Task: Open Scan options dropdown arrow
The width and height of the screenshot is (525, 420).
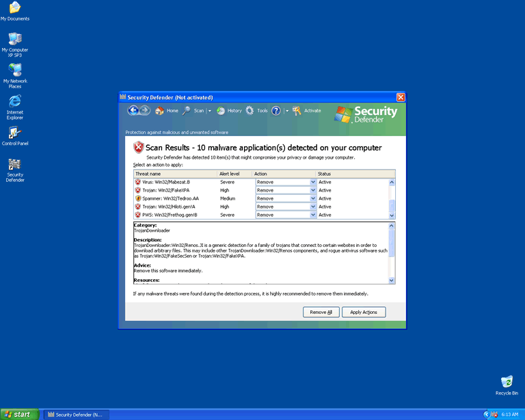Action: tap(210, 111)
